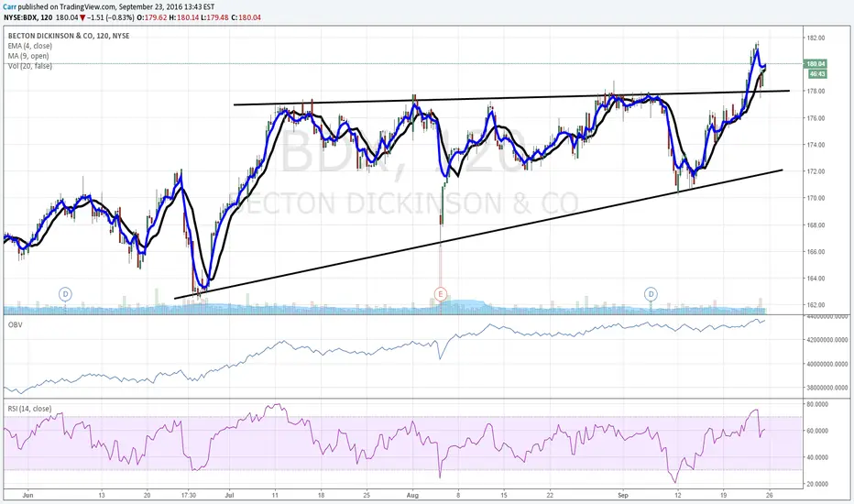Click the first dividend D marker near June

coord(65,294)
